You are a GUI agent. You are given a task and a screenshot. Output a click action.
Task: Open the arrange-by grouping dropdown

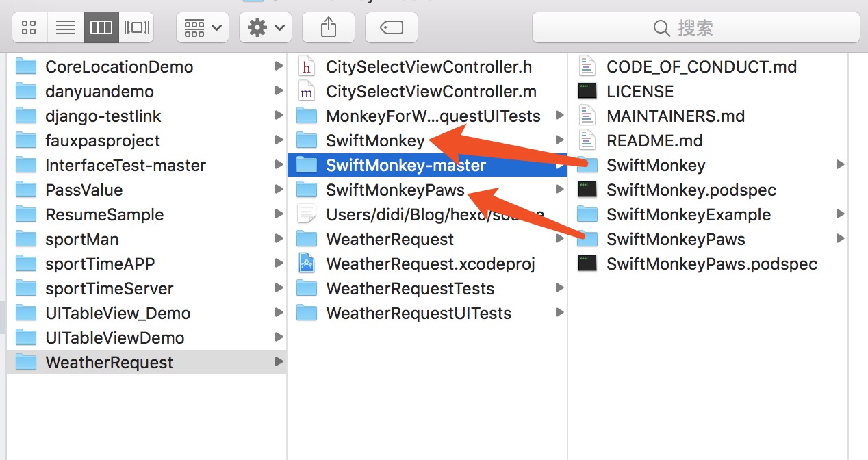(202, 27)
